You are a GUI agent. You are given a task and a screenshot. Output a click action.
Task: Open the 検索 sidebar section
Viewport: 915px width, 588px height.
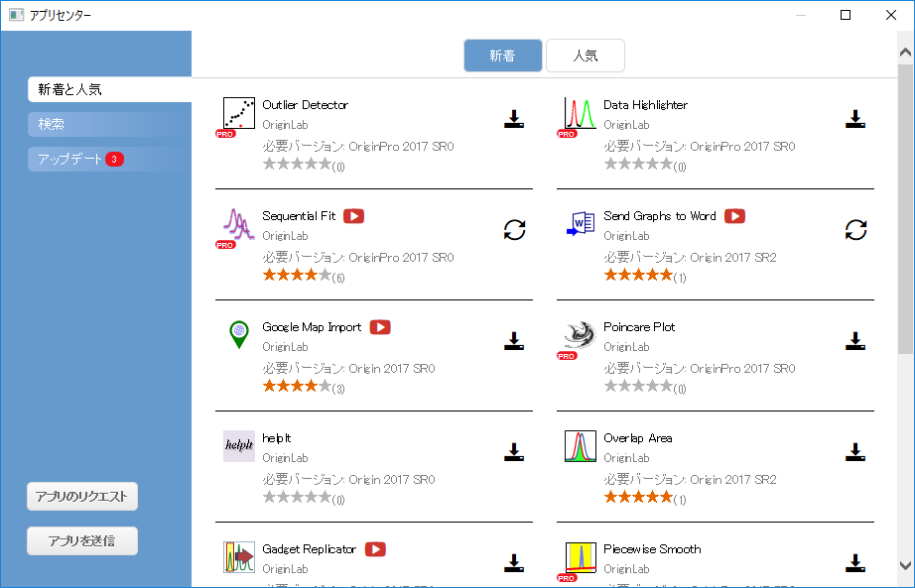[x=110, y=124]
